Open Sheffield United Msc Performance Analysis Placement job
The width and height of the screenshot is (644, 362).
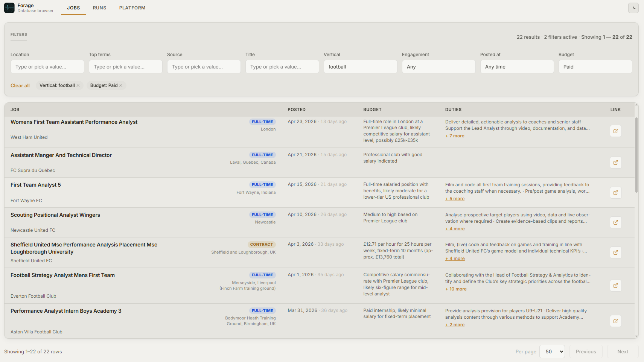coord(84,248)
